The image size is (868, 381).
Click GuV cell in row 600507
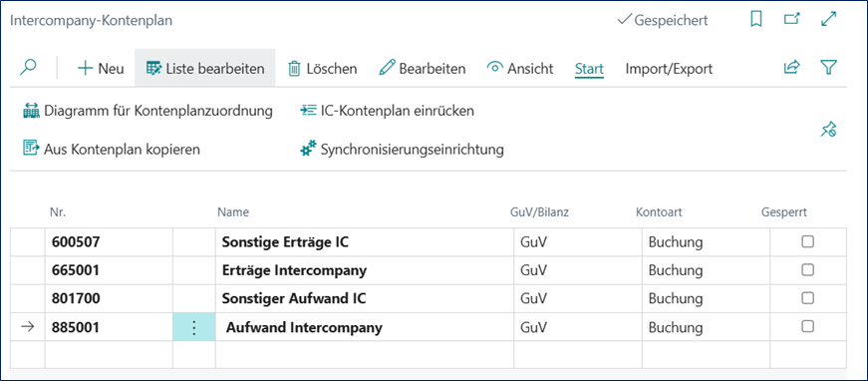tap(578, 242)
